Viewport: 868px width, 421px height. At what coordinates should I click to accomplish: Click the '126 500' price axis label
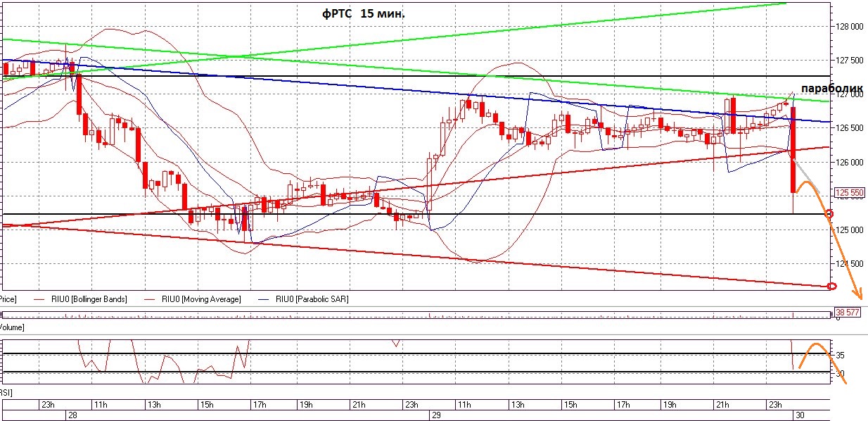(x=848, y=128)
